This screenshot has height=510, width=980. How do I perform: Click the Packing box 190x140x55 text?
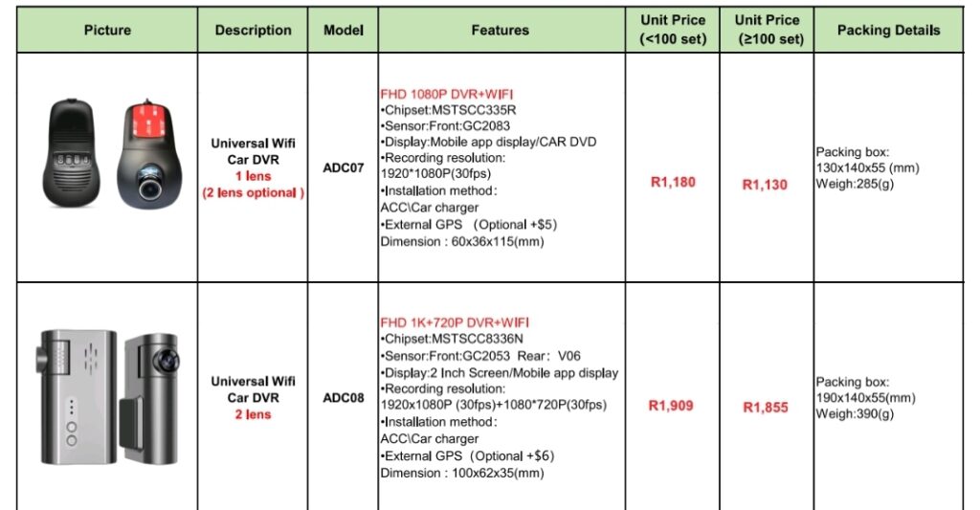865,390
